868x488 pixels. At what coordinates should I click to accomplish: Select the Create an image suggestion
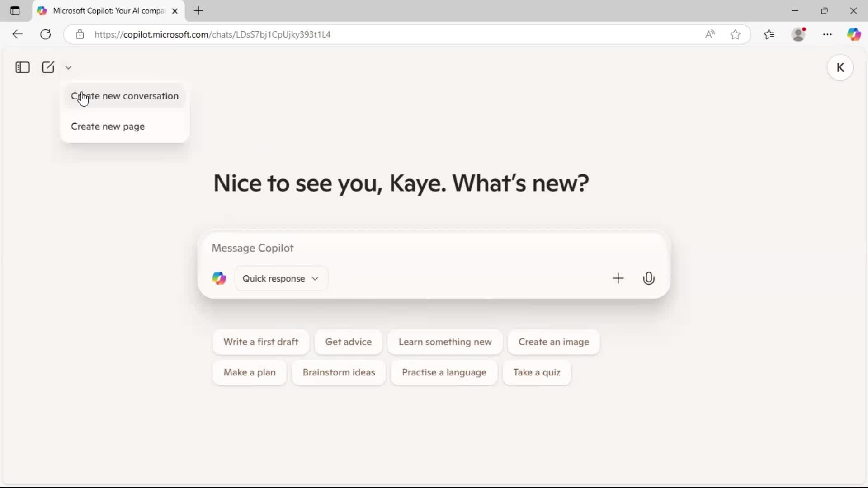(553, 342)
